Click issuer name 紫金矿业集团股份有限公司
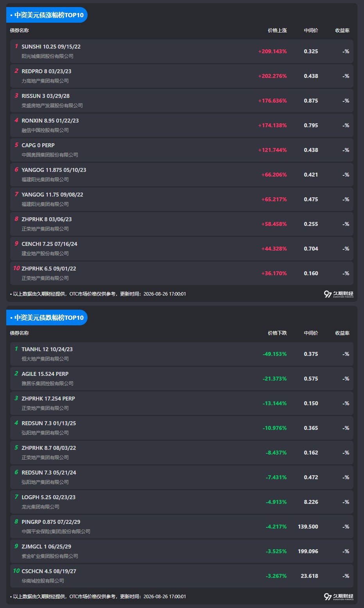 click(x=50, y=556)
